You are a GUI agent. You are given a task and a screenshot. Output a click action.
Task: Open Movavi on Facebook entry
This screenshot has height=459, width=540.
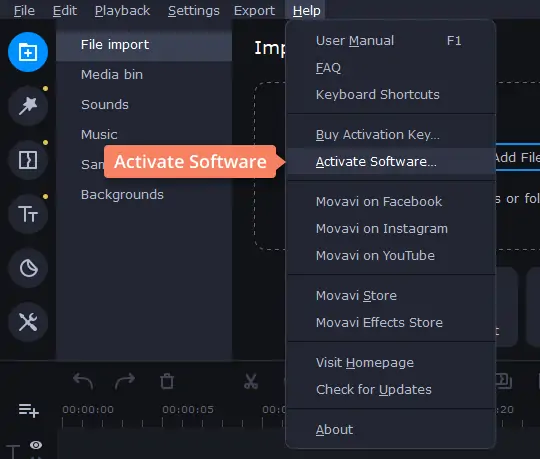click(x=391, y=201)
